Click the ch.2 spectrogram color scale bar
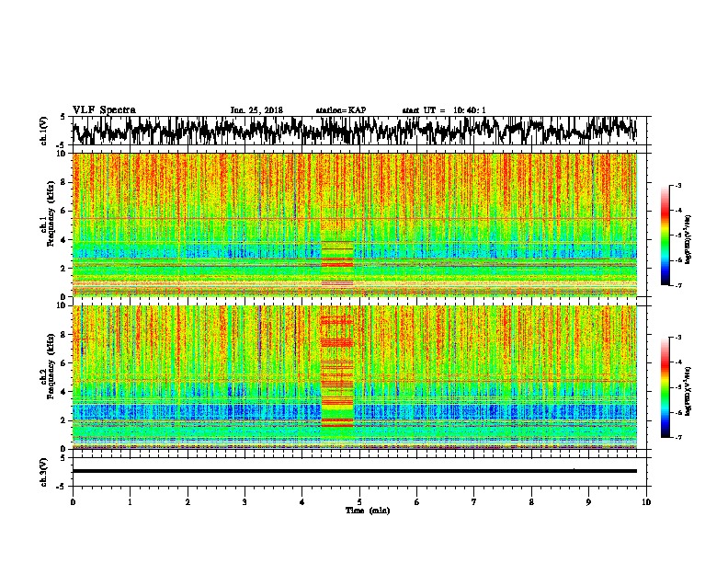This screenshot has width=728, height=563. click(665, 387)
